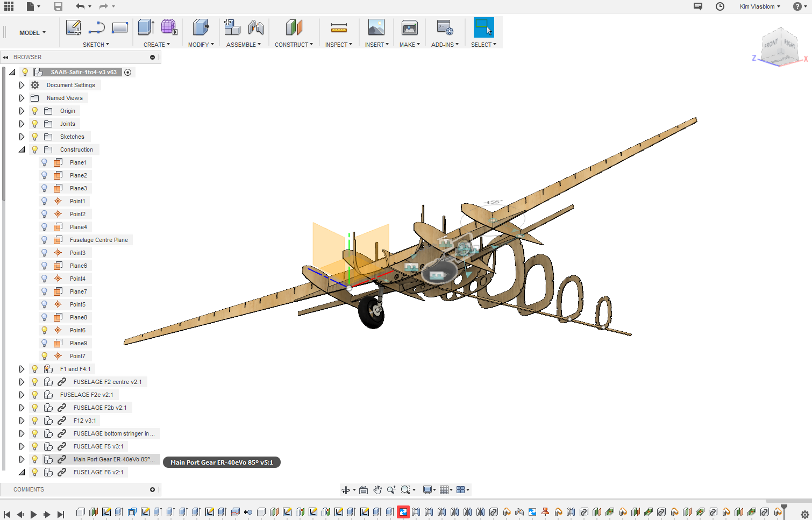Select the Create Form tool icon
Image resolution: width=812 pixels, height=520 pixels.
[169, 27]
